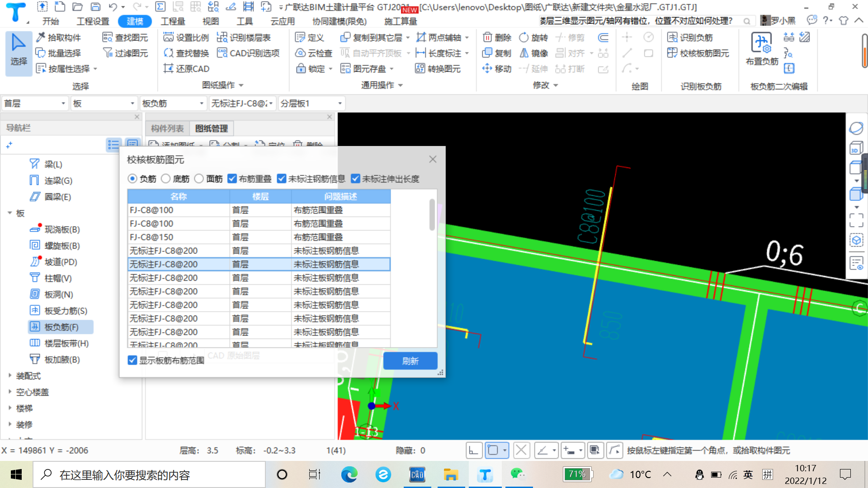Click 移动 tool

(x=497, y=69)
